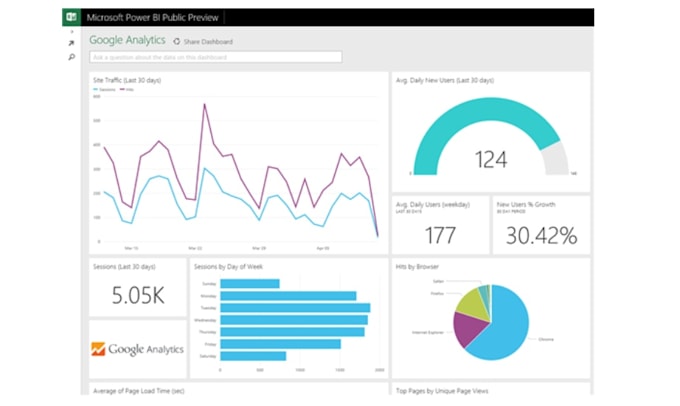Select the Saturday bar in sessions chart
Viewport: 680px width, 406px height.
253,356
